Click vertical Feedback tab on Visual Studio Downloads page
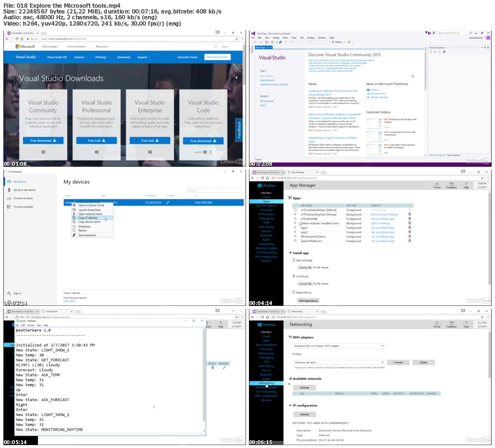Screen dimensions: 495x448 click(x=239, y=130)
